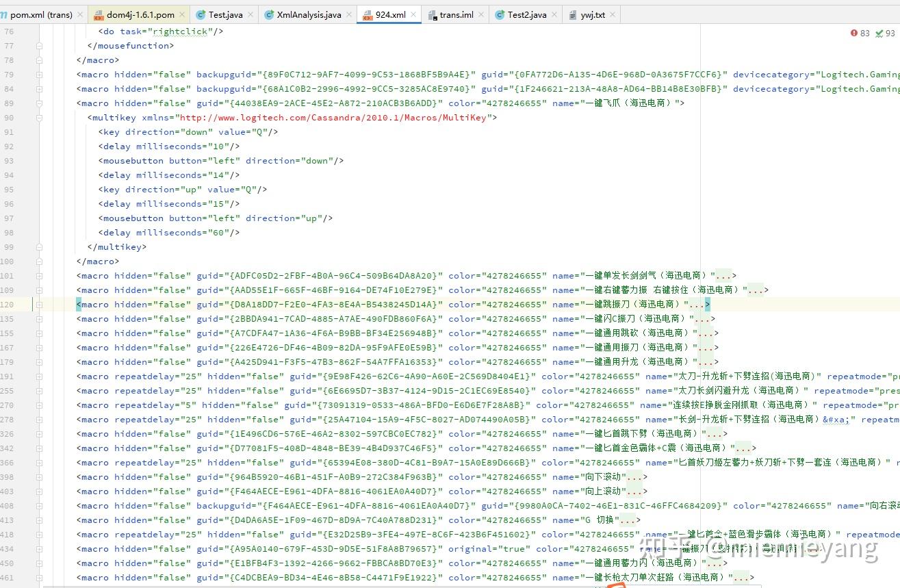Collapse multikey block at gutter line 90

[x=39, y=118]
